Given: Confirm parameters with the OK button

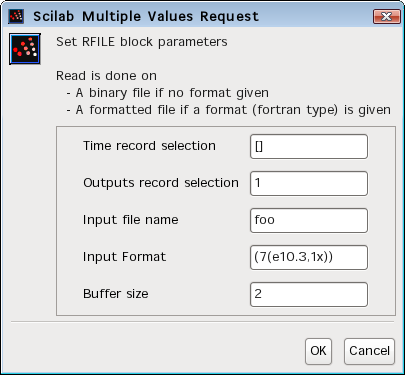Looking at the screenshot, I should (x=318, y=351).
